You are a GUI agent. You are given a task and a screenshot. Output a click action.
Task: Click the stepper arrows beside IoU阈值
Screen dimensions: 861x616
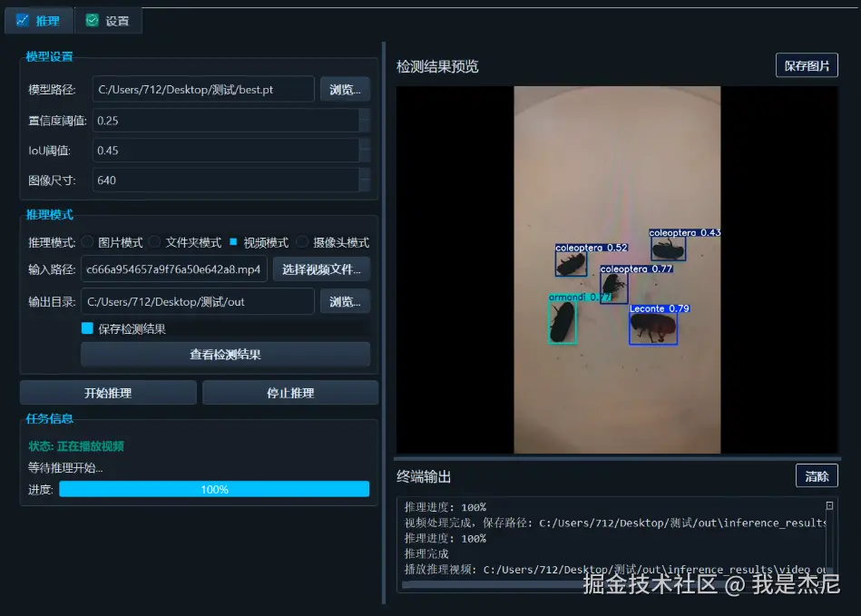coord(366,150)
